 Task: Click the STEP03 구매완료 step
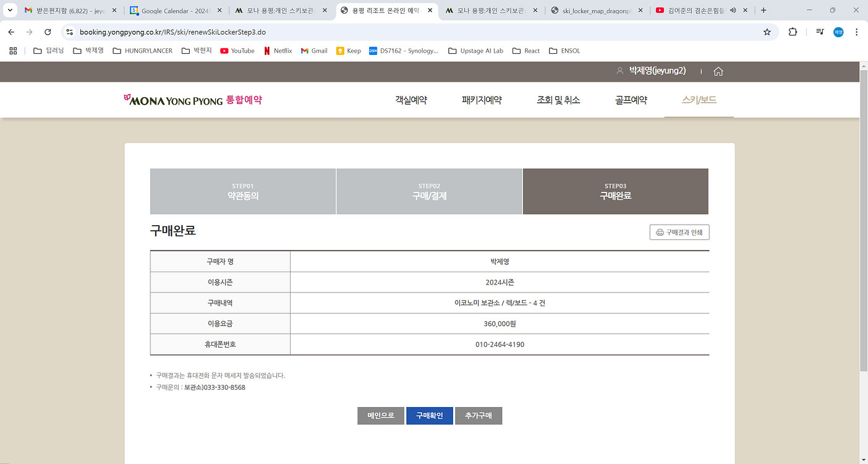616,192
